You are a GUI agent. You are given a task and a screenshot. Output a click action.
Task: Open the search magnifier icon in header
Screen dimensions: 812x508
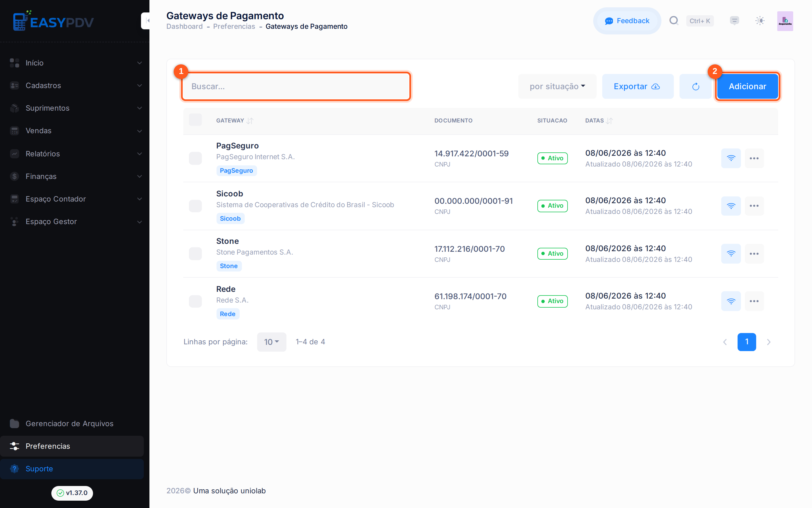click(674, 21)
